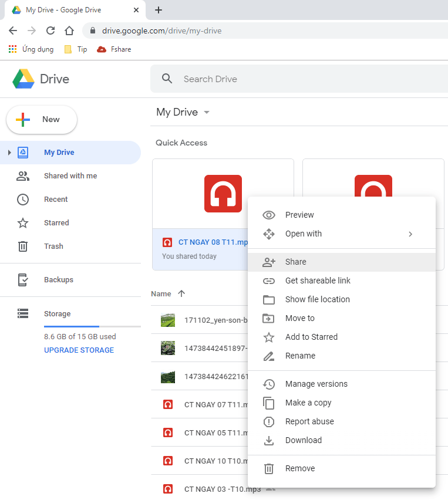Open the Fshare bookmark
Image resolution: width=448 pixels, height=500 pixels.
click(x=114, y=49)
